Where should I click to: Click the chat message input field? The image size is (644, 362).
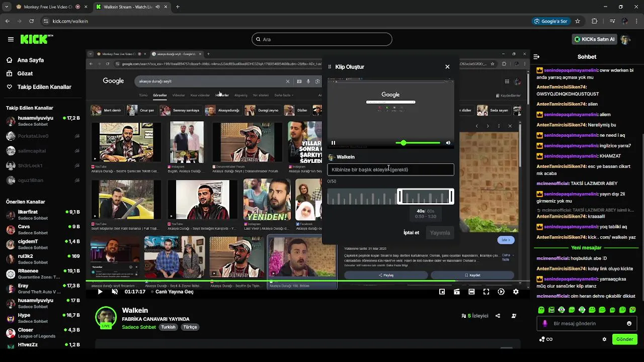pyautogui.click(x=587, y=323)
